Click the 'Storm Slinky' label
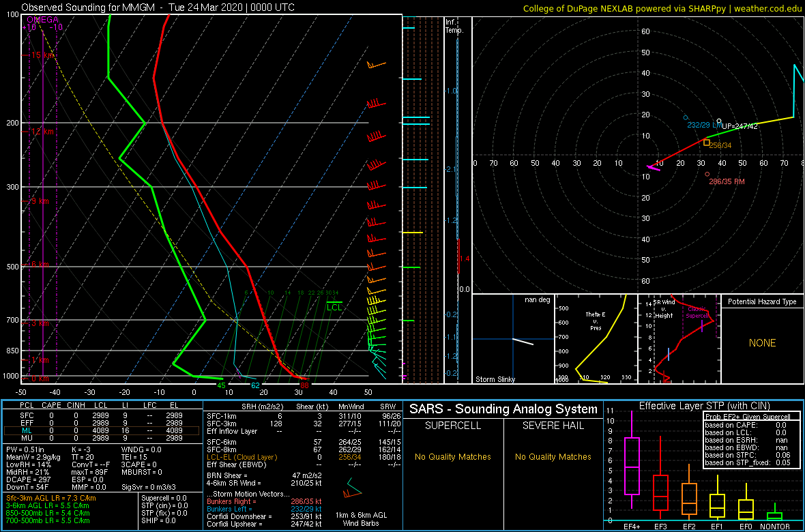Image resolution: width=805 pixels, height=532 pixels. pyautogui.click(x=495, y=379)
